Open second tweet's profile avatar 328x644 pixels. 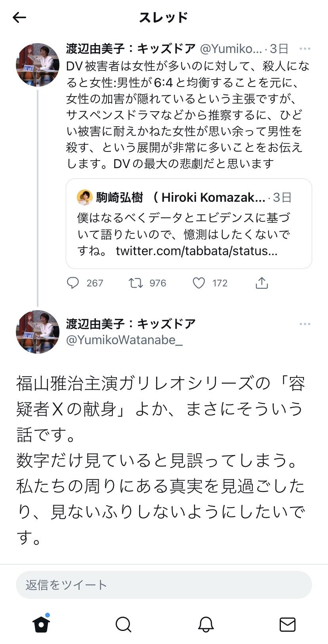pyautogui.click(x=38, y=332)
